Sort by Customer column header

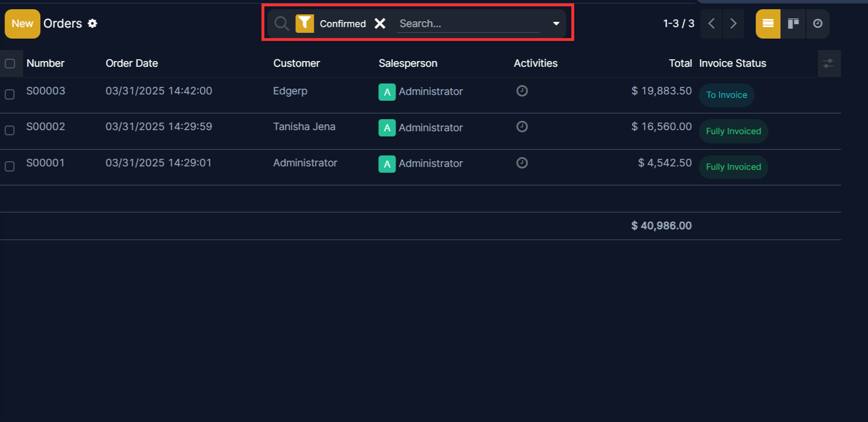click(297, 63)
